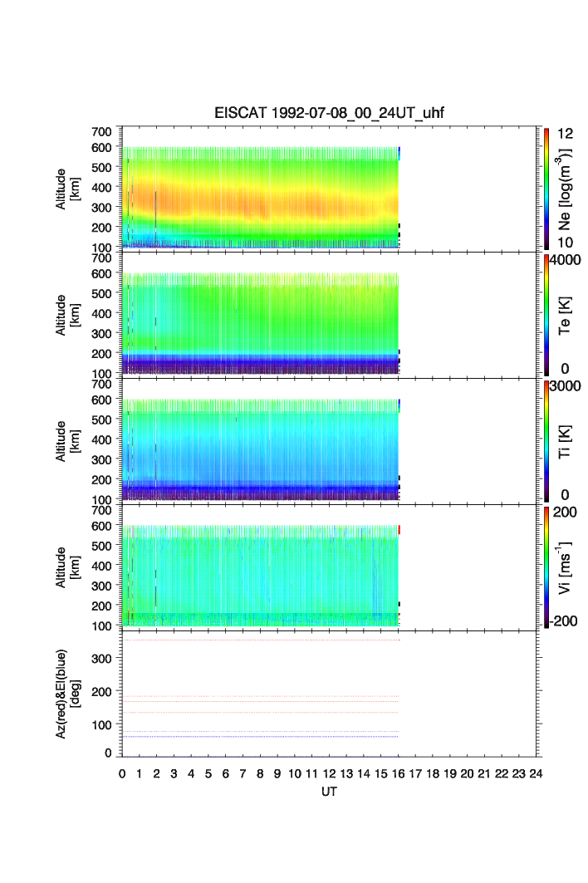
Task: Click the 16 tick label on UT axis
Action: coord(398,773)
